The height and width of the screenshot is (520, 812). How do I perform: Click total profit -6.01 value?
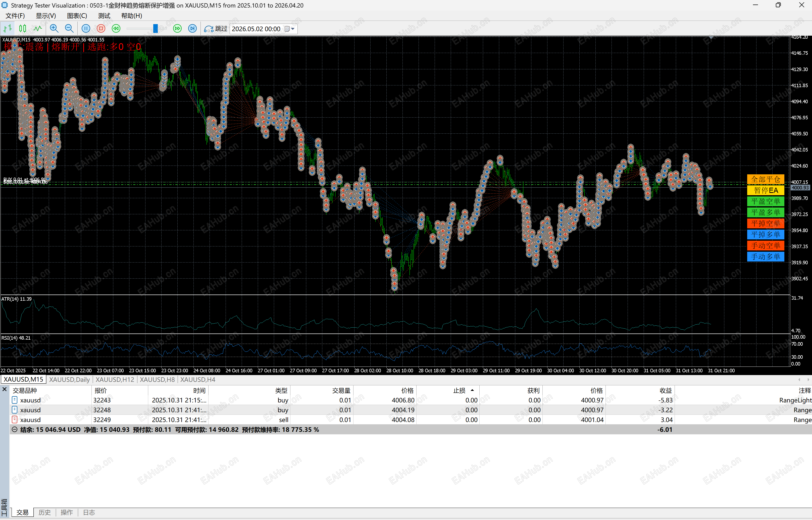point(665,430)
